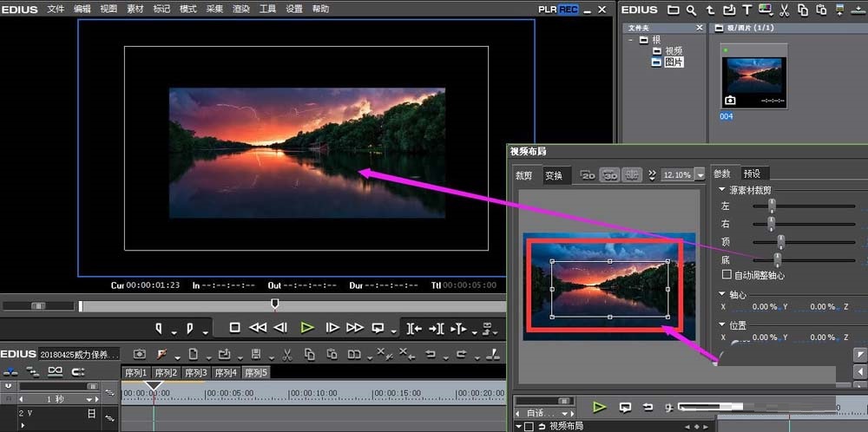This screenshot has height=432, width=868.
Task: Select the 视频 folder in the bin
Action: [673, 51]
